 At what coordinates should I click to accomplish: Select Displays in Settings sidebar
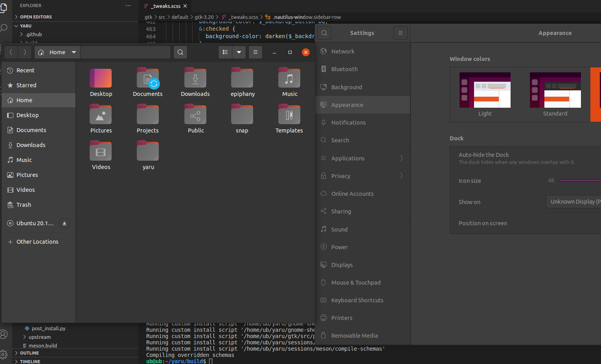point(362,265)
